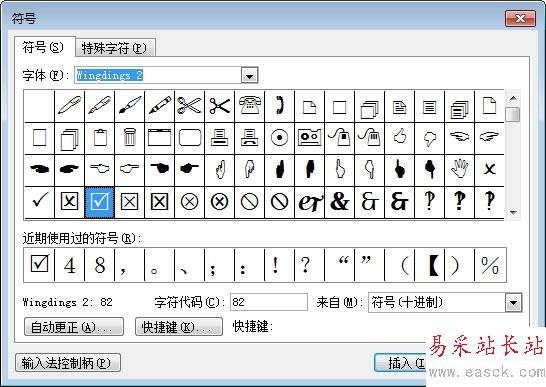The height and width of the screenshot is (387, 546).
Task: Choose the bold black ampersand symbol
Action: [340, 202]
